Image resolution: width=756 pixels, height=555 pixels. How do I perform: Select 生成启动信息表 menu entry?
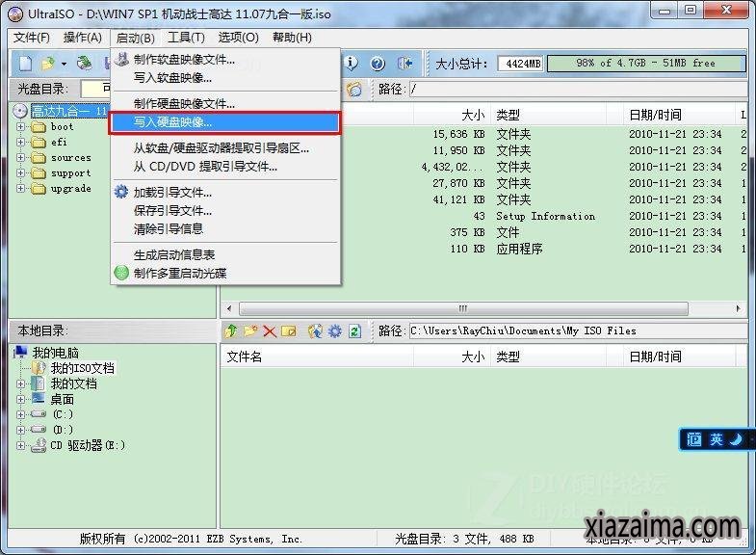click(x=225, y=254)
